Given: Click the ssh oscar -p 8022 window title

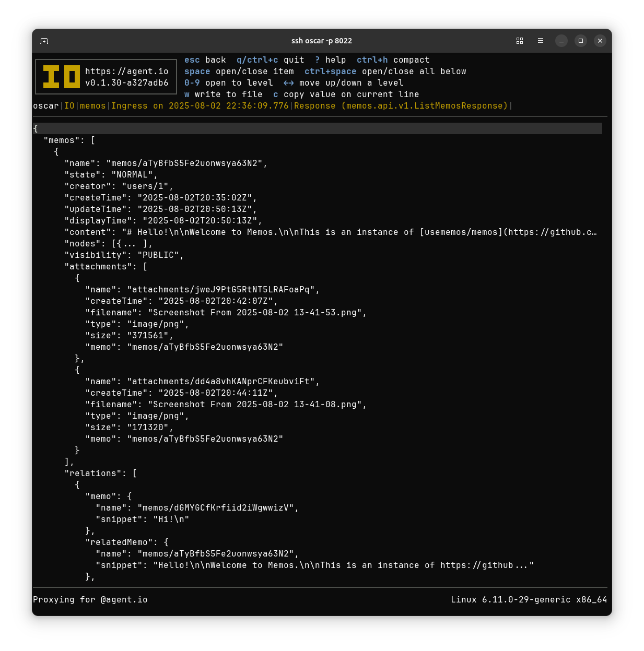Looking at the screenshot, I should [322, 41].
